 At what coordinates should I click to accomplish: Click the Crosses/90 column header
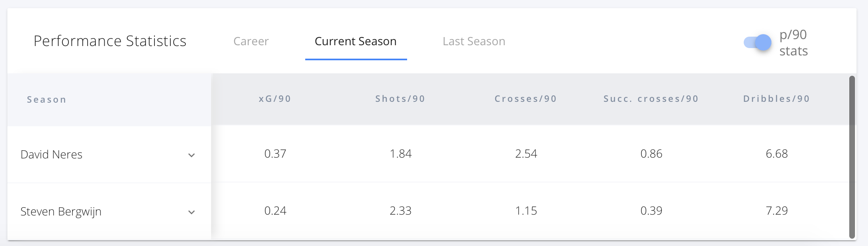[x=526, y=99]
